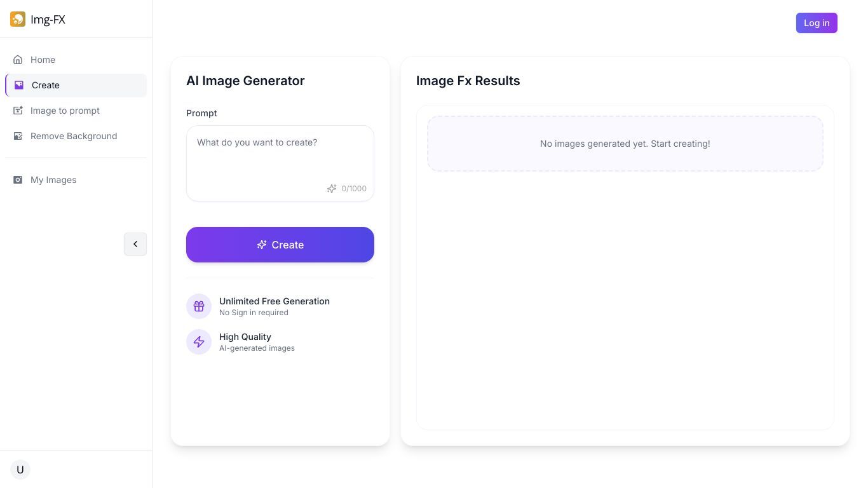Image resolution: width=868 pixels, height=488 pixels.
Task: Open the user avatar U menu
Action: 20,470
